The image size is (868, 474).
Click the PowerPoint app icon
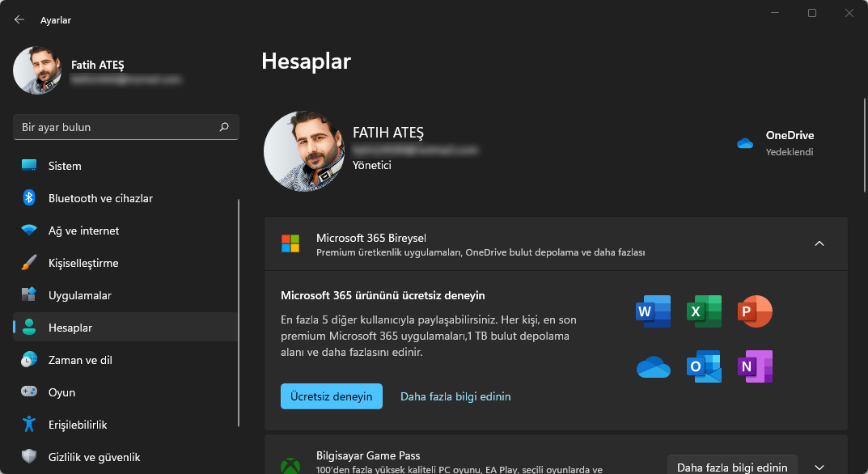[755, 311]
